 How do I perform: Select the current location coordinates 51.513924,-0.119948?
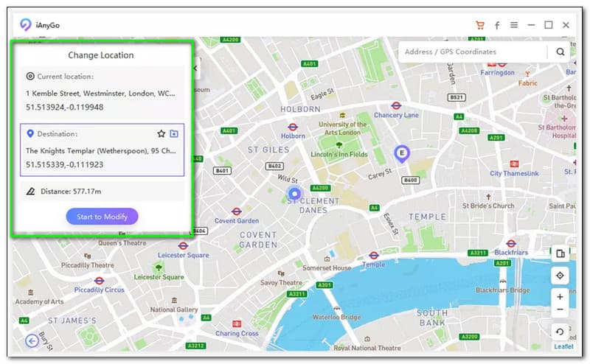(x=64, y=107)
